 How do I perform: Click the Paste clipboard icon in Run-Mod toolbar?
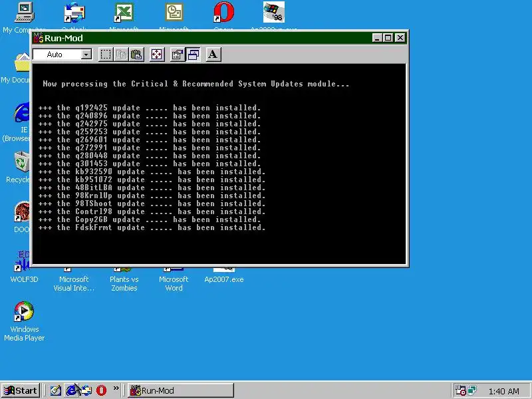tap(136, 55)
